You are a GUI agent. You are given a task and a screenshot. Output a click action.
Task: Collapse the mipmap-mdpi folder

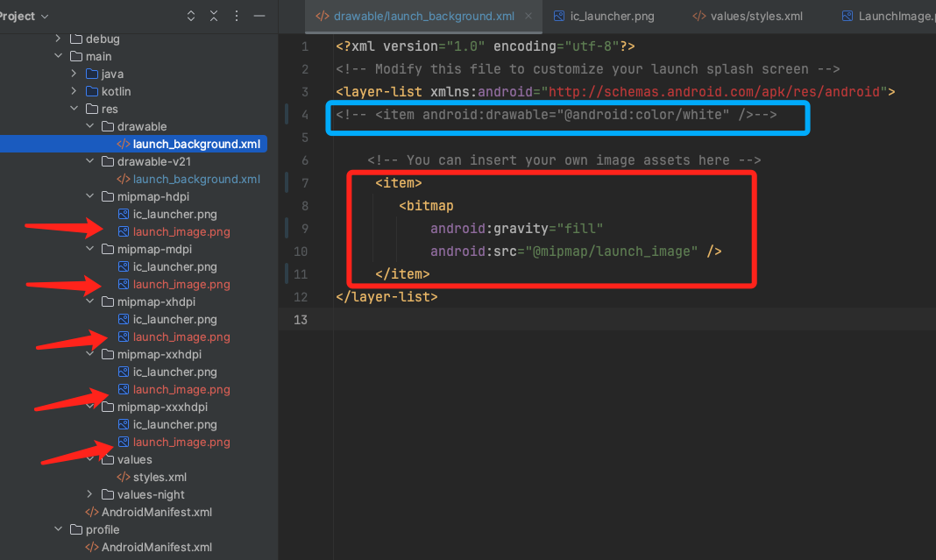[90, 249]
